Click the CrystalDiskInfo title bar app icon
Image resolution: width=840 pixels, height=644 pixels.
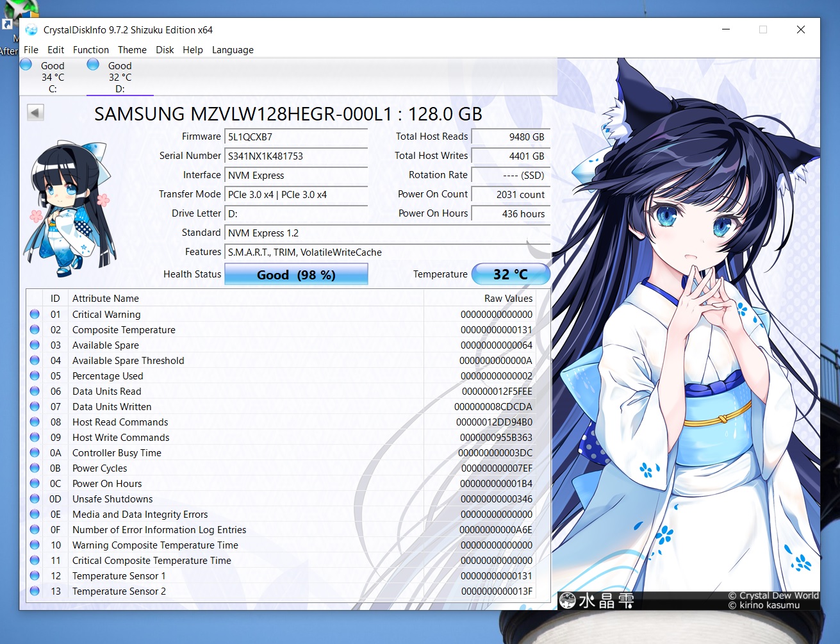point(31,30)
